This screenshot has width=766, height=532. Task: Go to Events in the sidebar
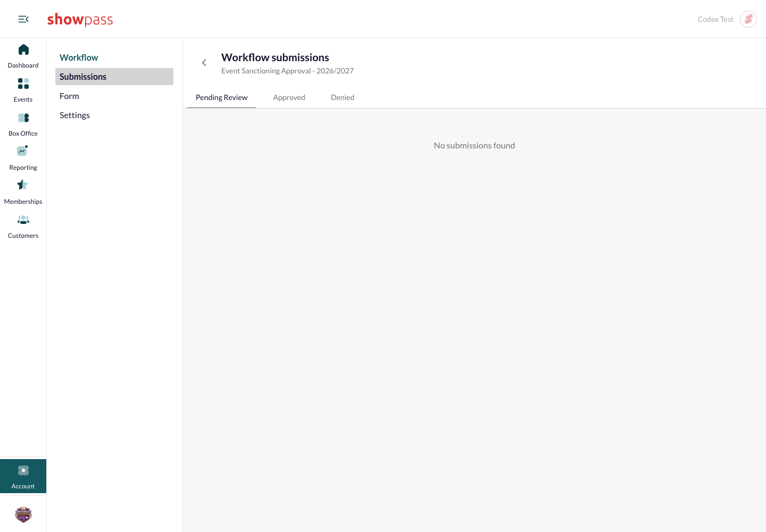click(23, 89)
